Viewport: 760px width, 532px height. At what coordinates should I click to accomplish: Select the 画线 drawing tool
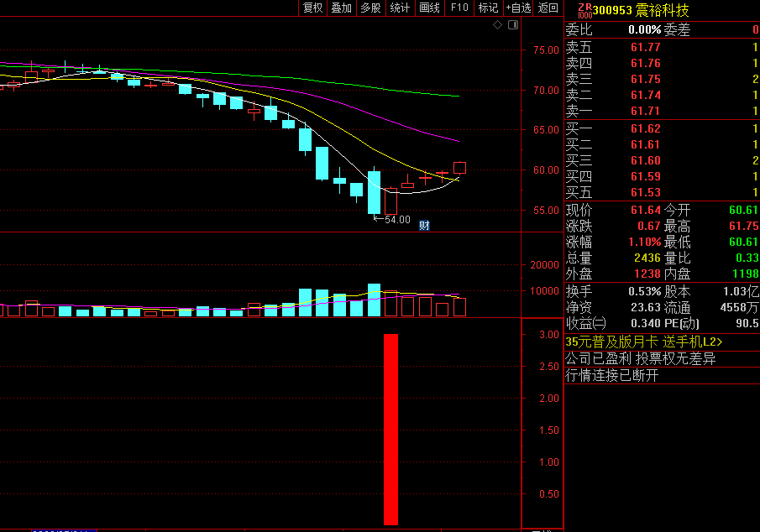[429, 8]
